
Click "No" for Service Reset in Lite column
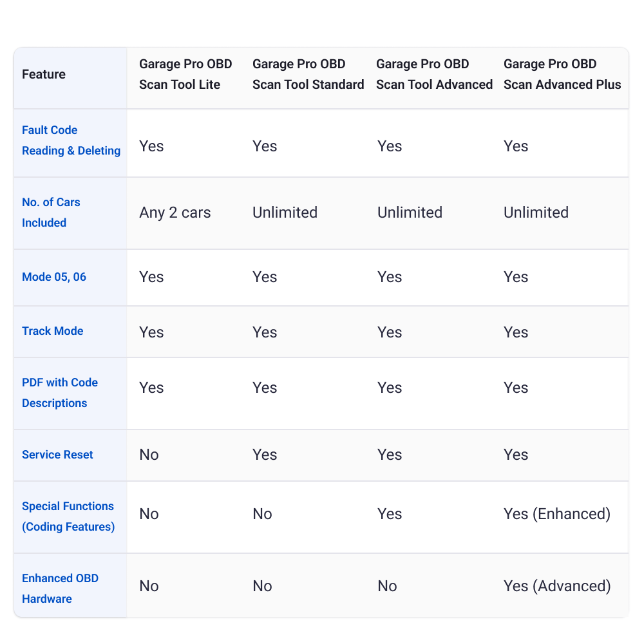(x=149, y=455)
